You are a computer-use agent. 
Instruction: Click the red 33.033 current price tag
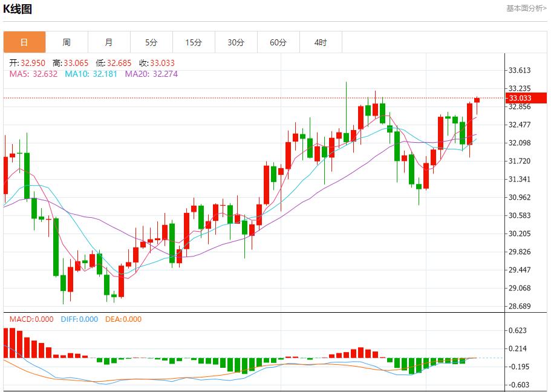[x=526, y=98]
